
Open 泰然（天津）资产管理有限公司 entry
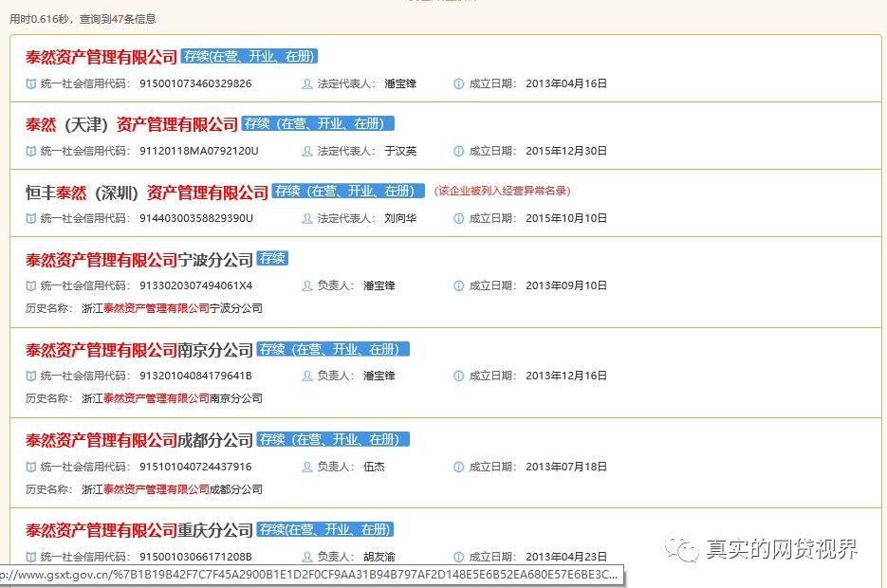point(131,125)
